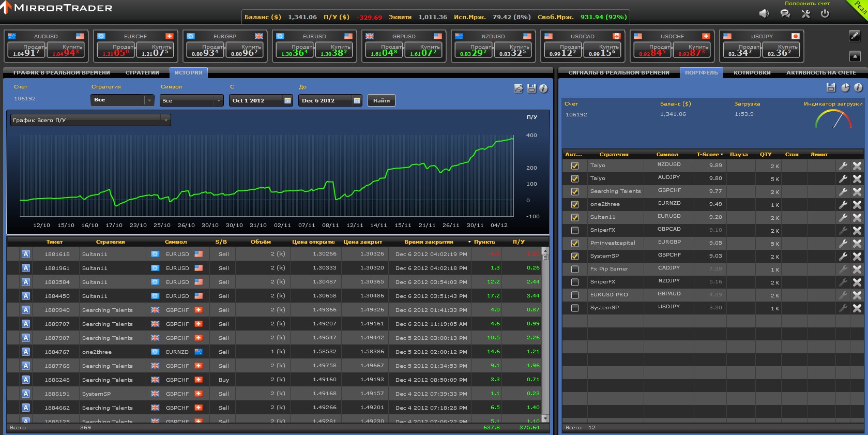Click the A icon for ticket 1884767
This screenshot has height=435, width=868.
point(26,352)
